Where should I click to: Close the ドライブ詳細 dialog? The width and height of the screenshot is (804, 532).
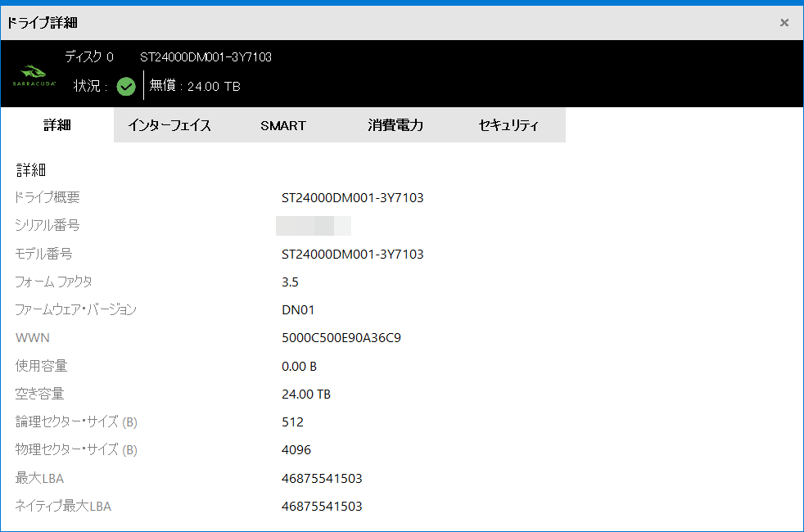[x=784, y=23]
